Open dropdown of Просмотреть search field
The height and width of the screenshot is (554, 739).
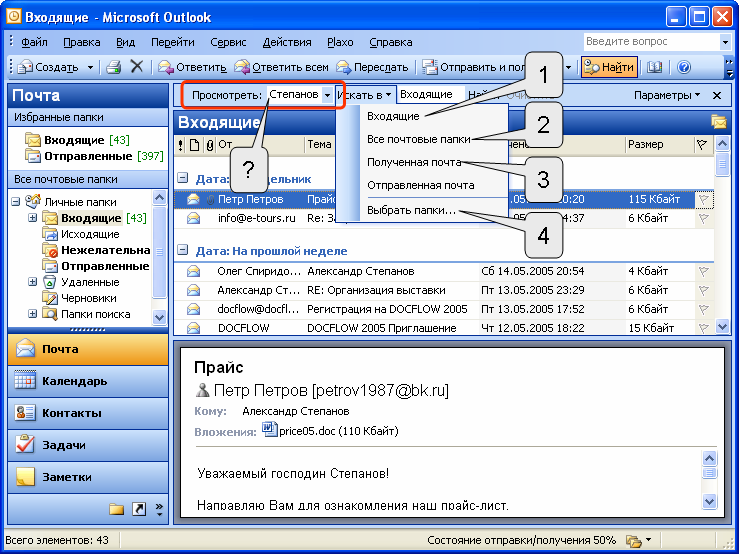[327, 95]
